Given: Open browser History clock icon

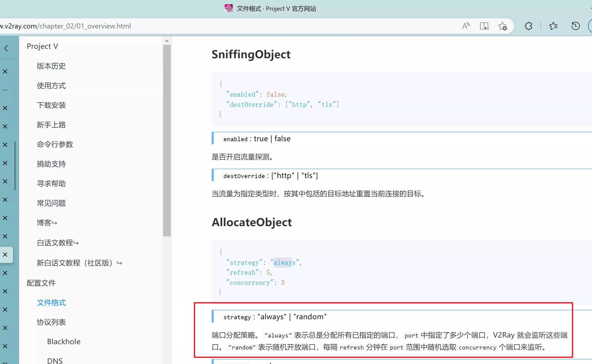Looking at the screenshot, I should point(575,26).
